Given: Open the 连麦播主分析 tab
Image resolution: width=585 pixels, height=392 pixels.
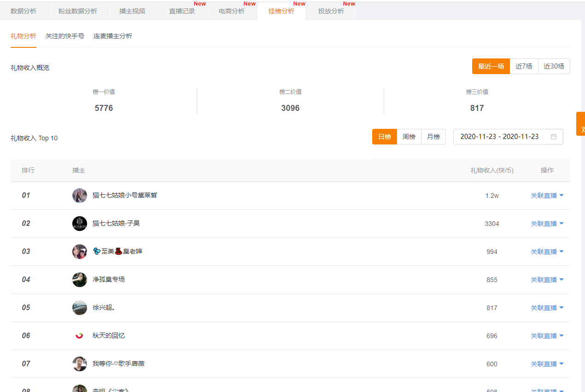Looking at the screenshot, I should pos(113,36).
